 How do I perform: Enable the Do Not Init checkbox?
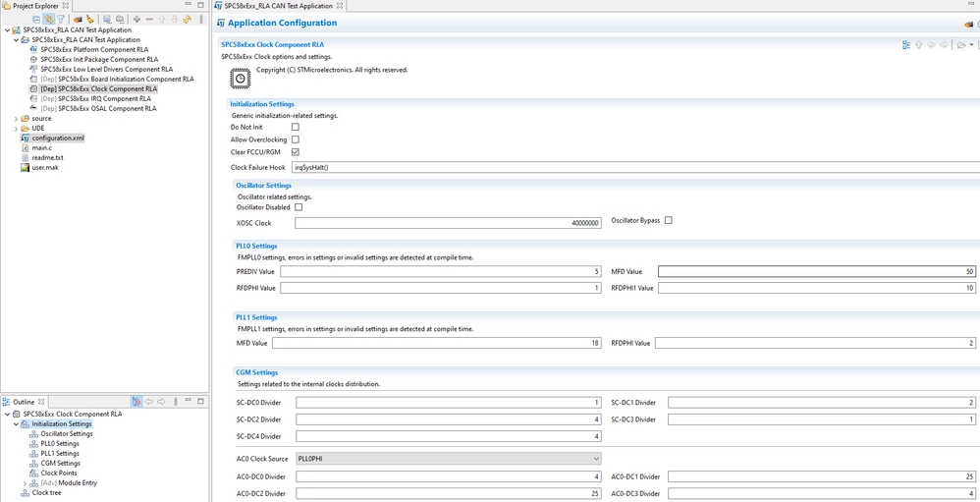pos(296,127)
